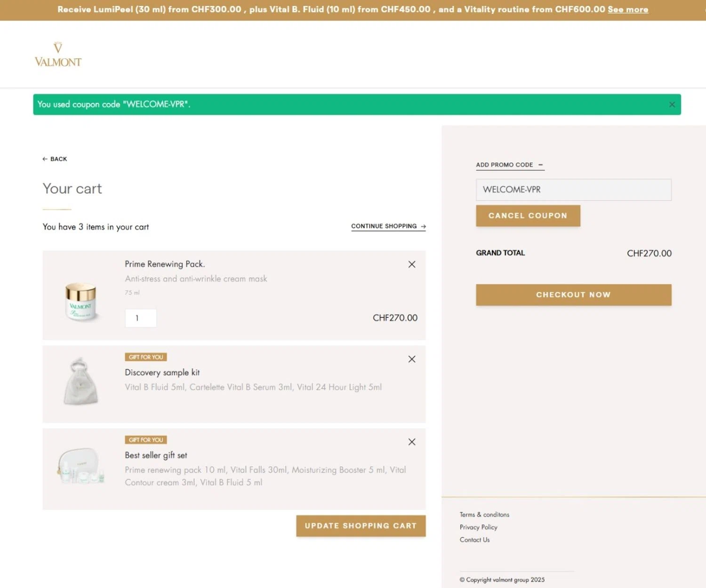The width and height of the screenshot is (706, 588).
Task: Click the Continue Shopping link
Action: point(388,226)
